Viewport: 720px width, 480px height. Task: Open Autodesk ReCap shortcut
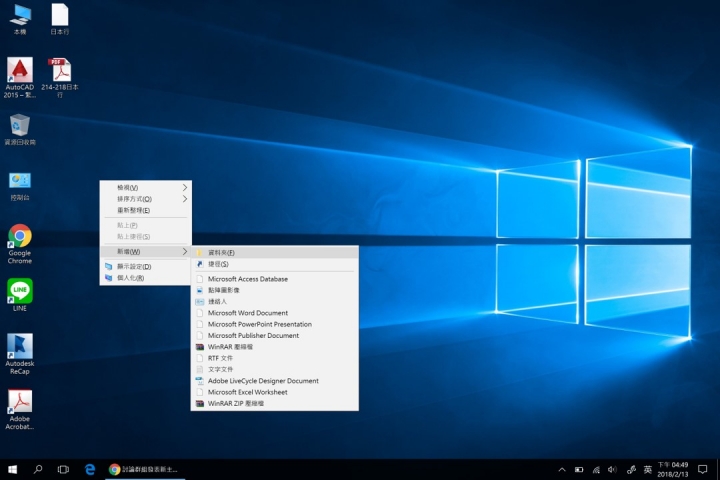[x=20, y=354]
